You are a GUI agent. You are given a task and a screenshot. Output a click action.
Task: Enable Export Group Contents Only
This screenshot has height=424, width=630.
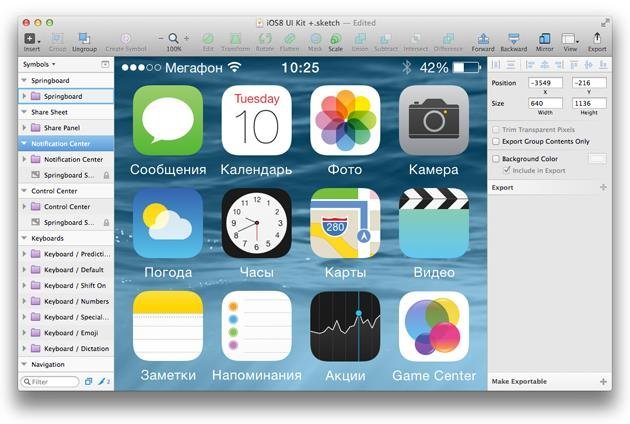click(496, 141)
